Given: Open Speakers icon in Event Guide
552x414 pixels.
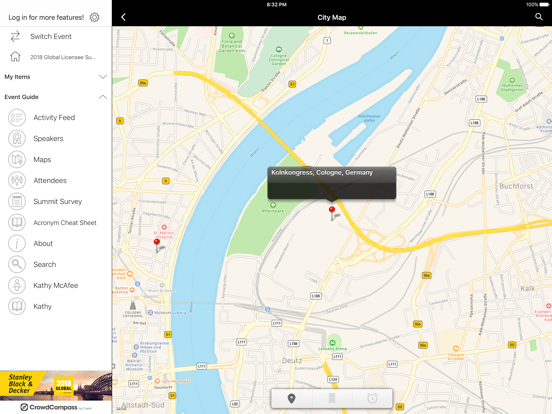Looking at the screenshot, I should tap(17, 138).
